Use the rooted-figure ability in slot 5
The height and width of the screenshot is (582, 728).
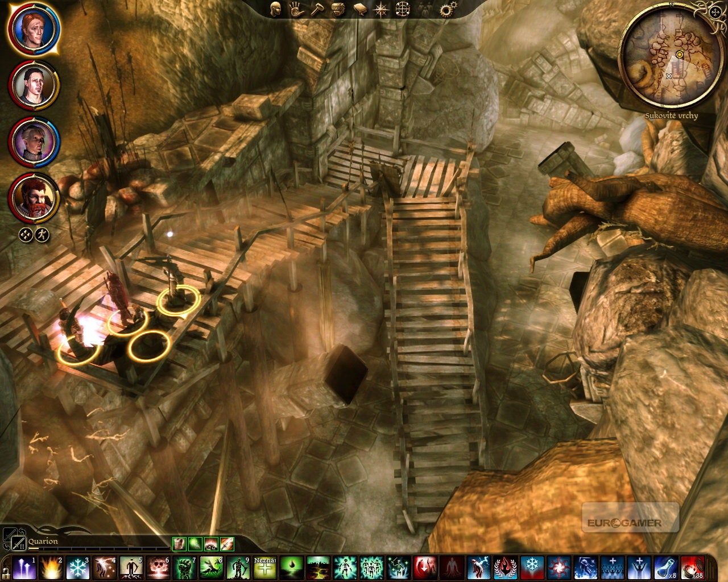131,568
